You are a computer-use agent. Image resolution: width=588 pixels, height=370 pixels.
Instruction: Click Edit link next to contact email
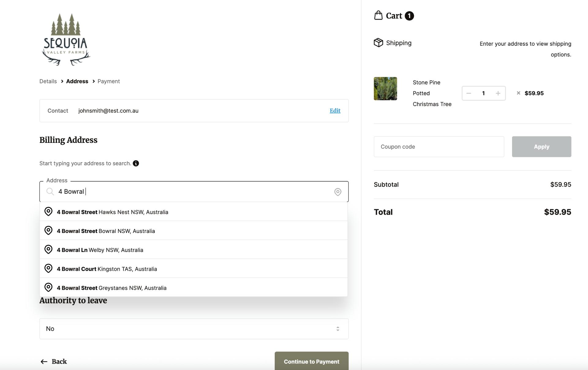click(x=335, y=111)
